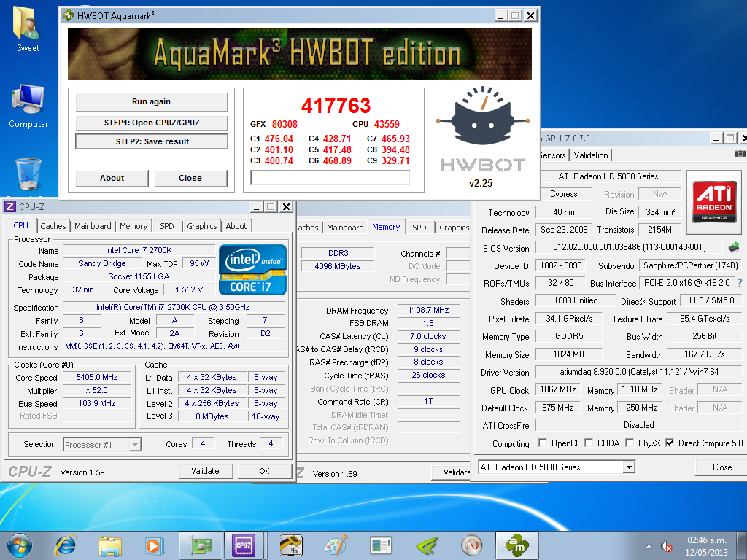
Task: Click the BIOS save chip icon in GPU-Z
Action: (x=734, y=247)
